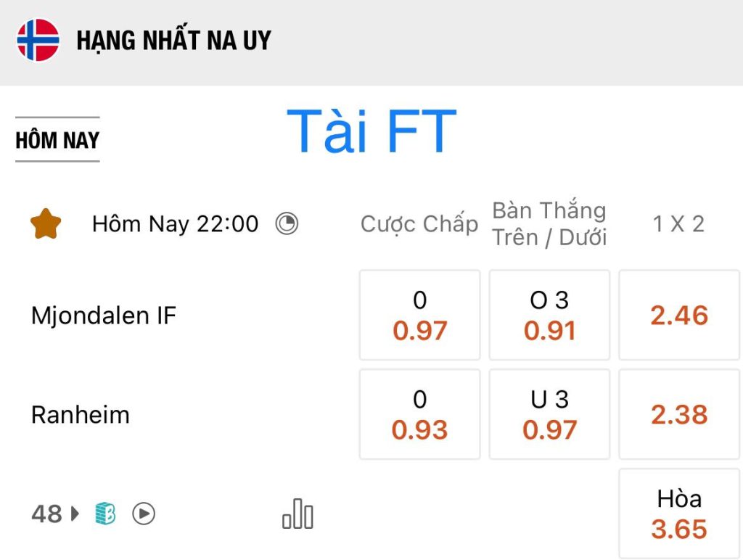Pick Mjondalen IF win odds 2.46
The width and height of the screenshot is (743, 560).
point(679,315)
